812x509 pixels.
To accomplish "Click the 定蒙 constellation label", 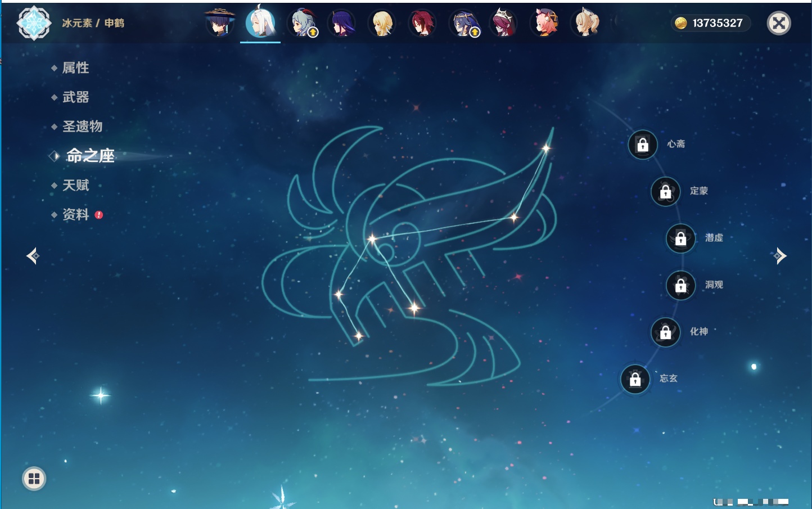I will click(x=699, y=191).
